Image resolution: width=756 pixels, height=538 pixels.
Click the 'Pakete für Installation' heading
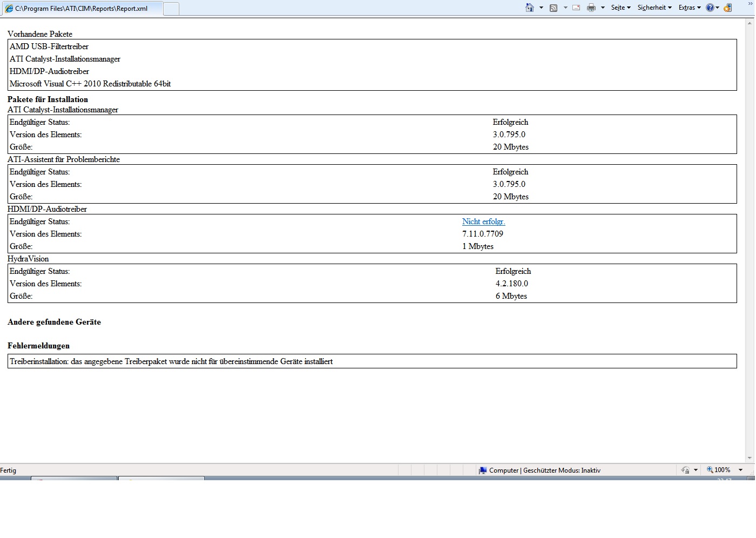[x=48, y=99]
